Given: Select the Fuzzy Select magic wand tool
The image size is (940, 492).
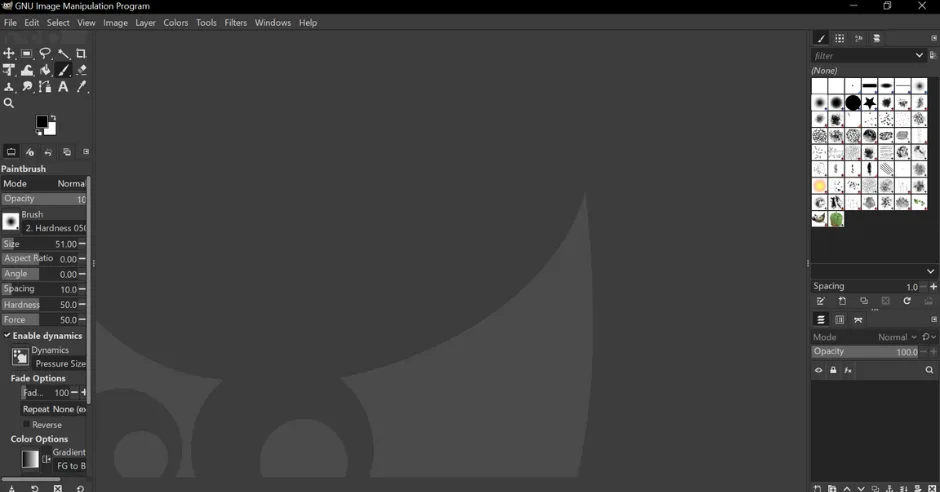Looking at the screenshot, I should pos(64,53).
